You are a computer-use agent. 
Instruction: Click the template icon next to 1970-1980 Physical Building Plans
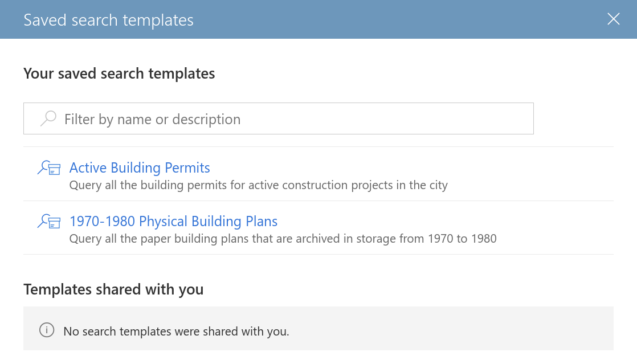click(x=49, y=221)
